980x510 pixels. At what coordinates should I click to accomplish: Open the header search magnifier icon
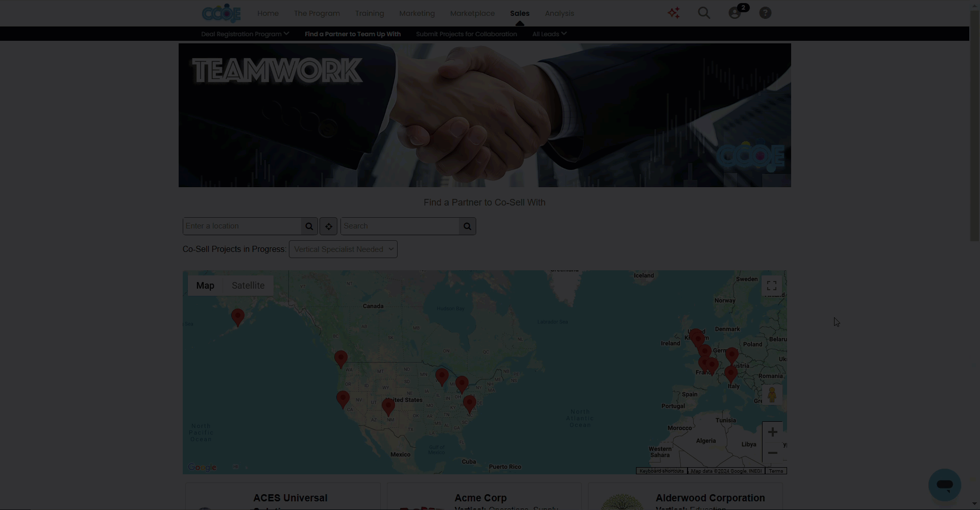[704, 13]
